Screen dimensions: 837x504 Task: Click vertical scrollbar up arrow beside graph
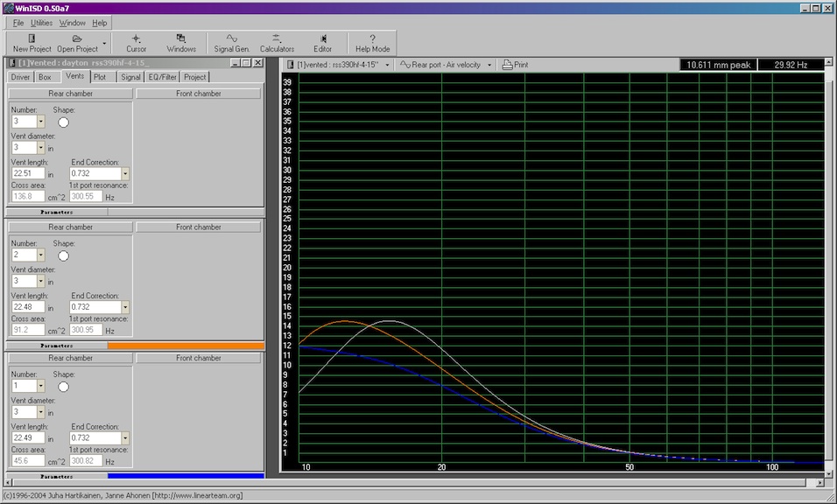829,62
